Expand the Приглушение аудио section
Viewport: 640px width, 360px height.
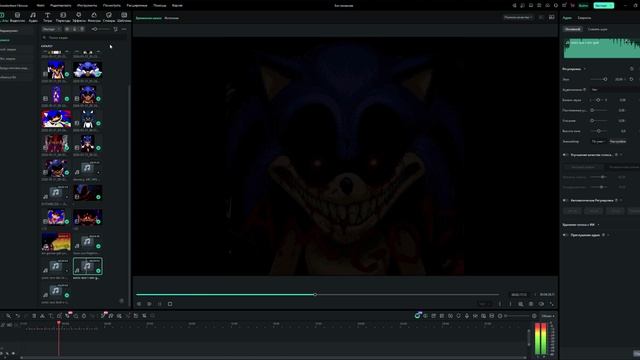tap(609, 235)
